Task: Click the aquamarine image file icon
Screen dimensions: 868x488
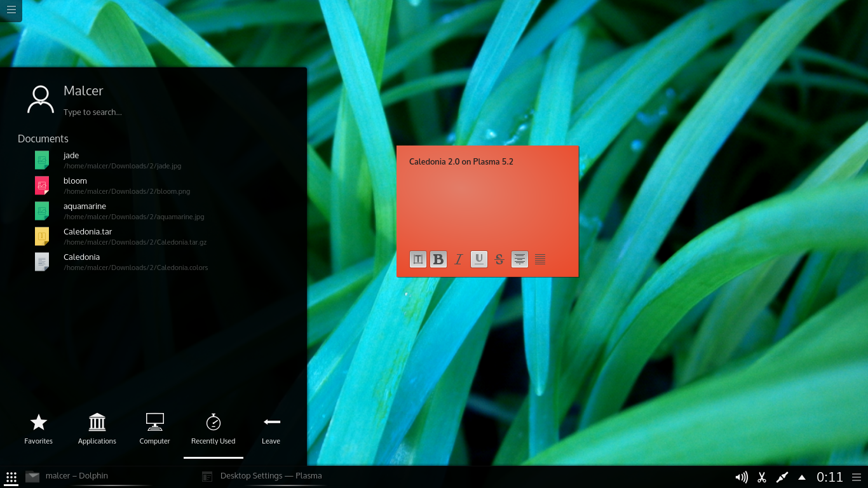Action: click(42, 211)
